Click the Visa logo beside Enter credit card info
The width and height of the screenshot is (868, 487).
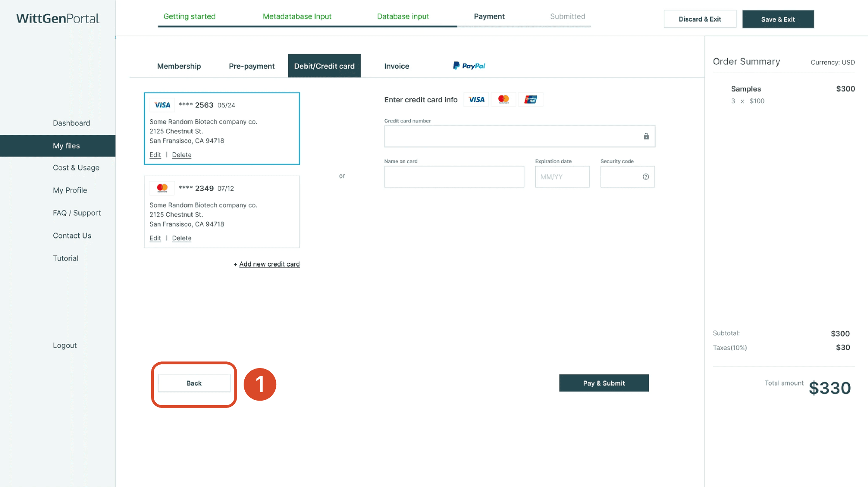(x=476, y=100)
